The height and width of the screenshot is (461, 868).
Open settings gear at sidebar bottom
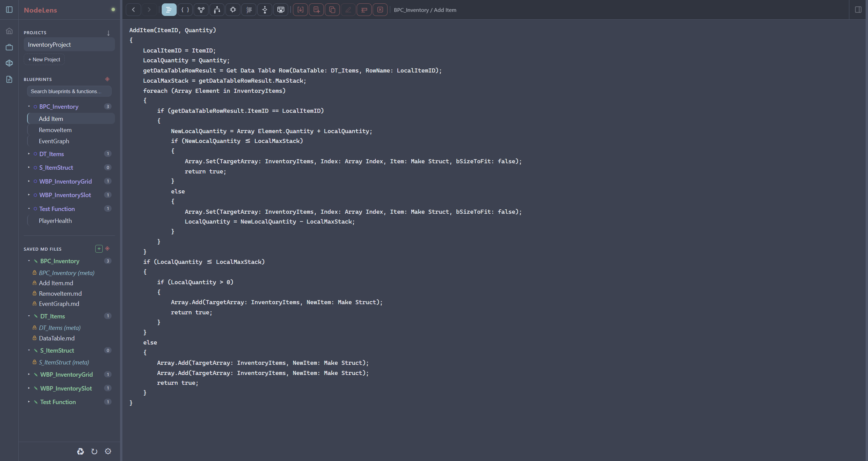tap(108, 452)
